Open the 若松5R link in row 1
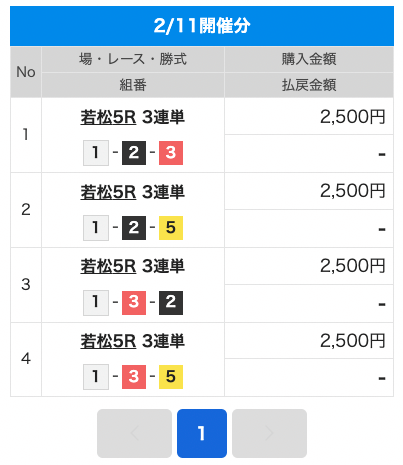403x465 pixels. point(108,117)
